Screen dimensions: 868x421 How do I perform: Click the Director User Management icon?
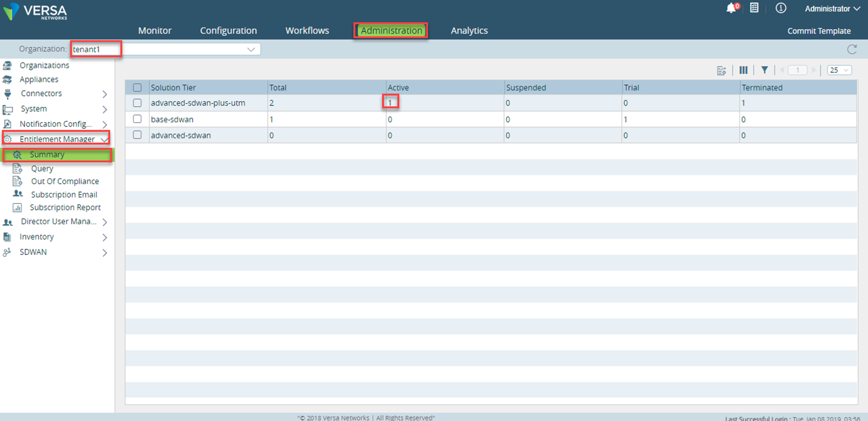click(8, 222)
